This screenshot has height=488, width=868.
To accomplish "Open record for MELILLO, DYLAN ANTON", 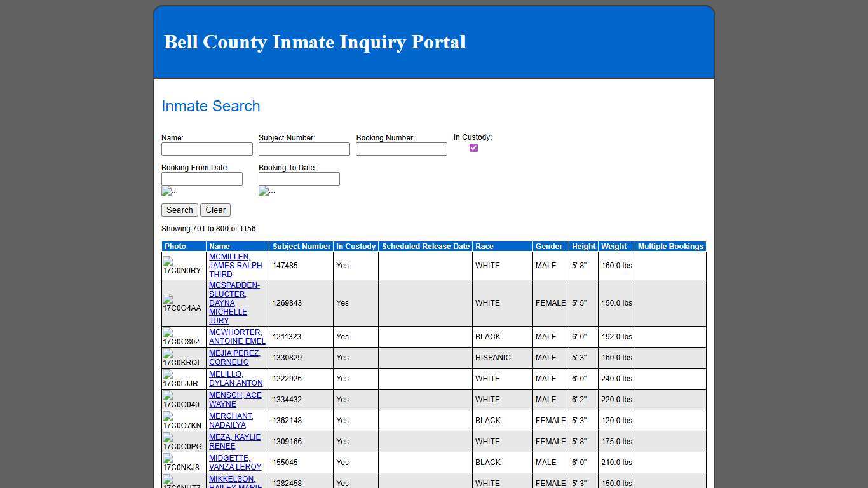I will (x=236, y=379).
